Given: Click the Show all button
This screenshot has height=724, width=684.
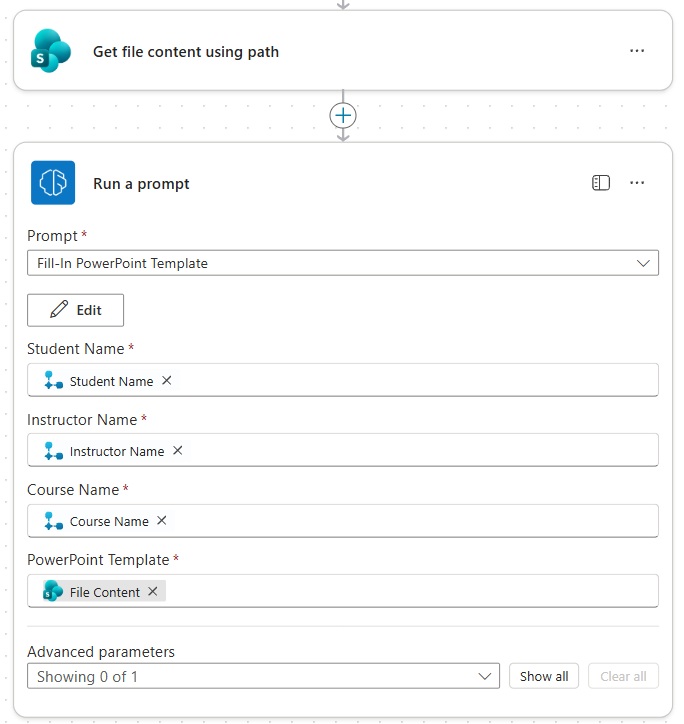Looking at the screenshot, I should [x=544, y=676].
